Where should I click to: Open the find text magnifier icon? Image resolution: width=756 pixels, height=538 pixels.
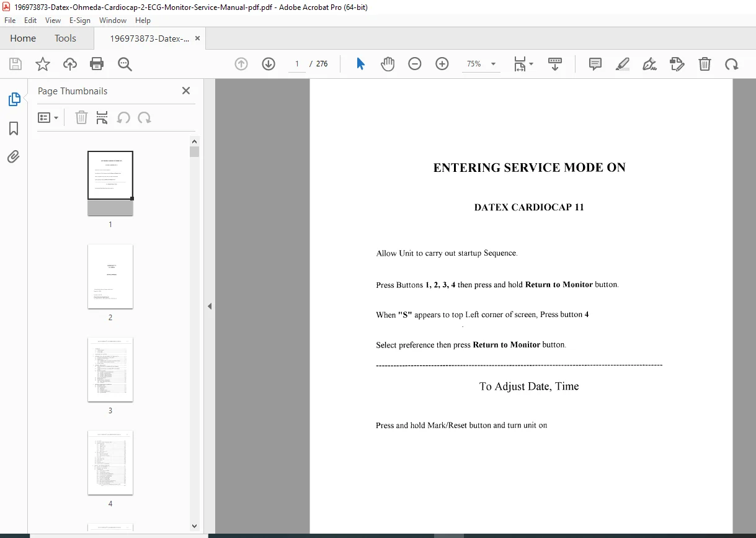tap(125, 64)
